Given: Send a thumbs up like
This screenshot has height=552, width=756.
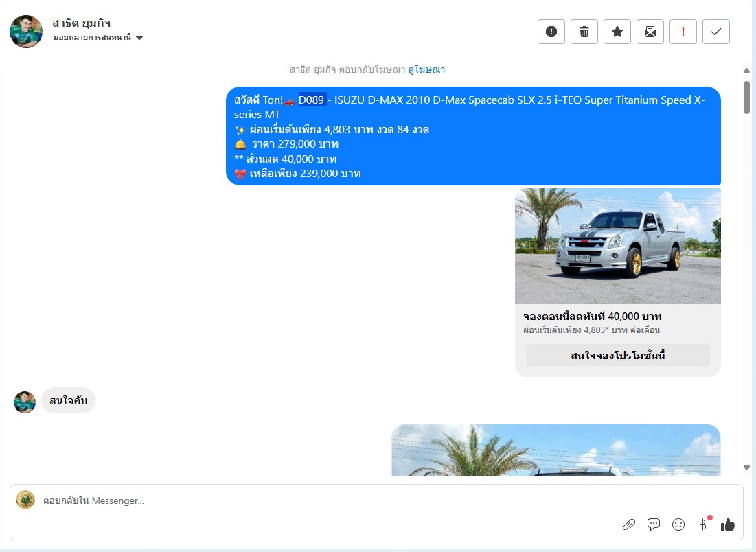Looking at the screenshot, I should pos(728,525).
